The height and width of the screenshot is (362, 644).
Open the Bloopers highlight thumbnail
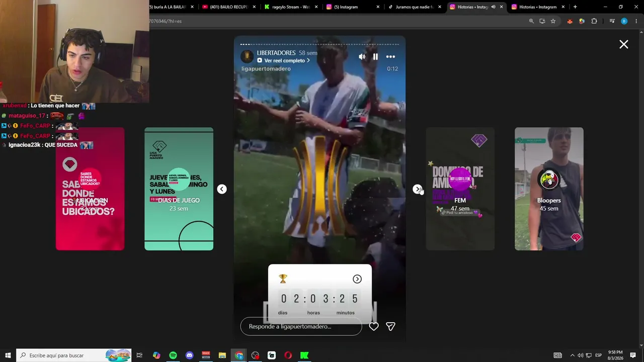point(549,189)
